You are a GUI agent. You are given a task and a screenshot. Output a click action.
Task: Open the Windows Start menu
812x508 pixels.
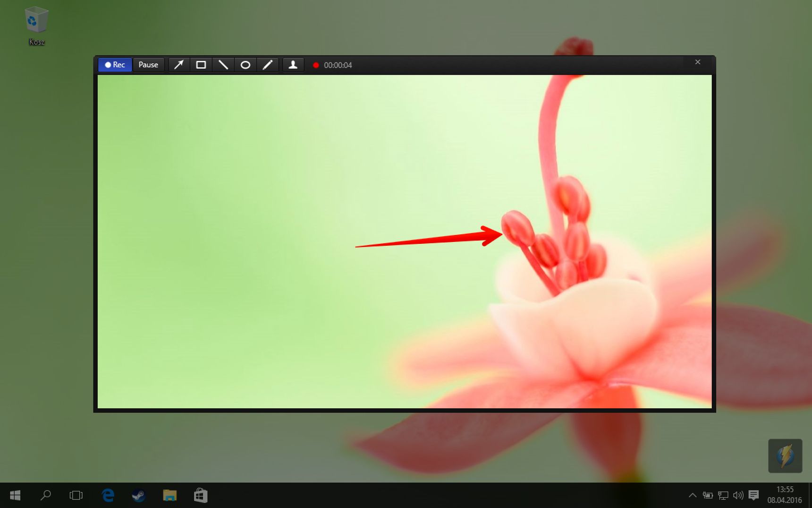(15, 495)
